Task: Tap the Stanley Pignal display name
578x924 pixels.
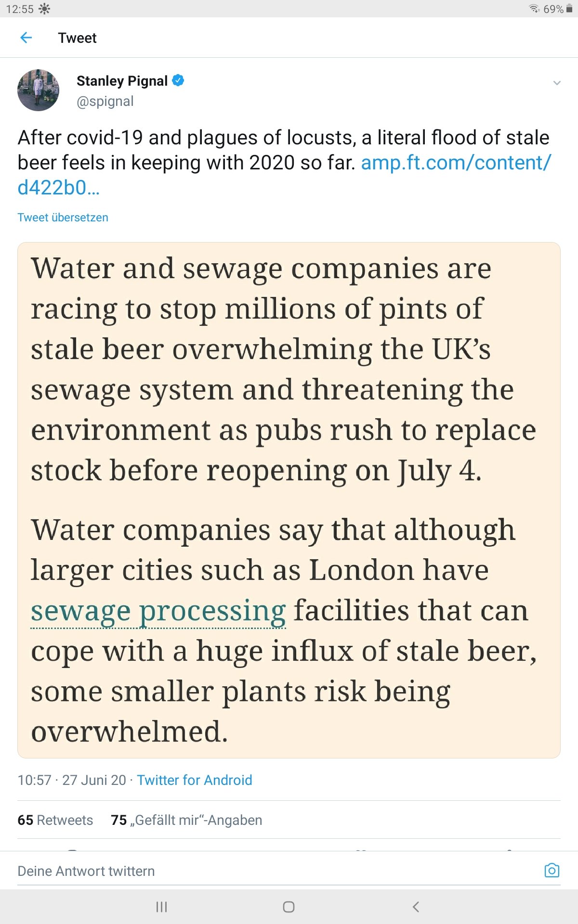Action: (122, 81)
